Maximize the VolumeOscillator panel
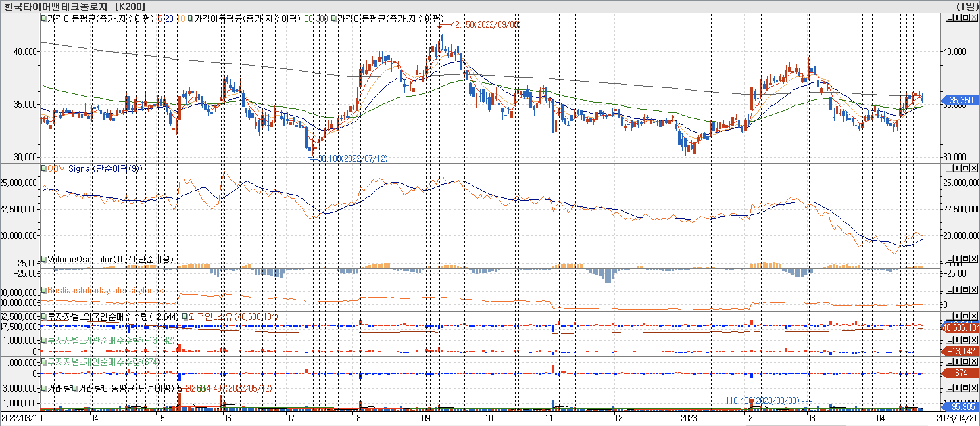 coord(965,259)
